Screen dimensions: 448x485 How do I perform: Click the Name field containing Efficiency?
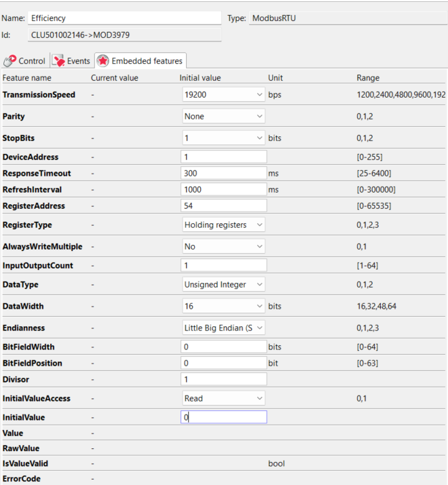[x=124, y=18]
